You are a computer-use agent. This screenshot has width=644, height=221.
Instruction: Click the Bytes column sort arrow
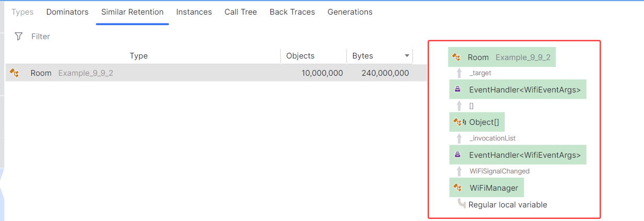pos(406,56)
